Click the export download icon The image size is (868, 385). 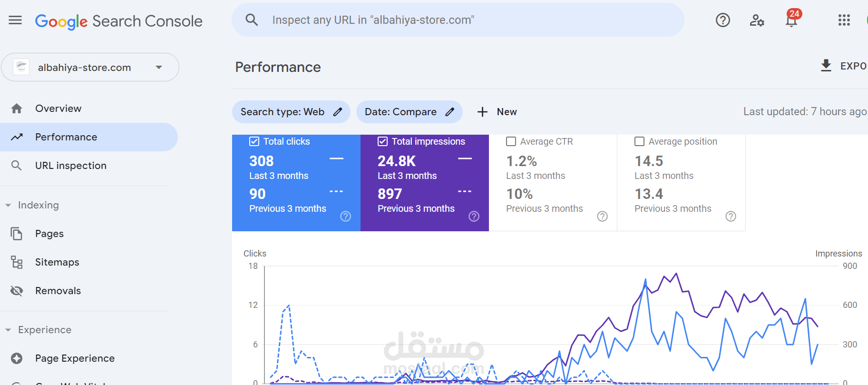tap(826, 66)
